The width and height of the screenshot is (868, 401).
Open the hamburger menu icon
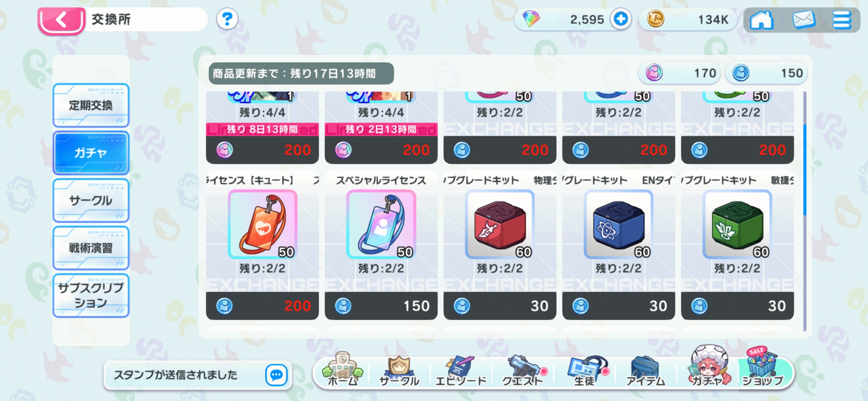coord(842,20)
